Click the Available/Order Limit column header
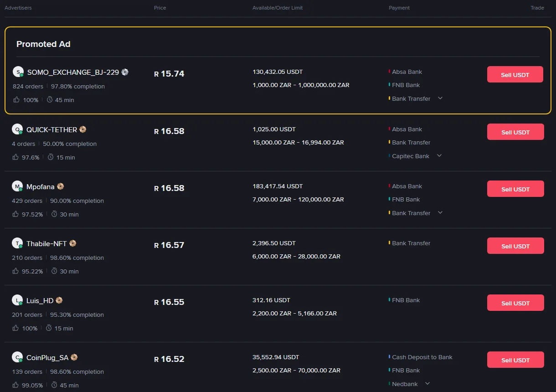The width and height of the screenshot is (556, 392). click(x=278, y=8)
